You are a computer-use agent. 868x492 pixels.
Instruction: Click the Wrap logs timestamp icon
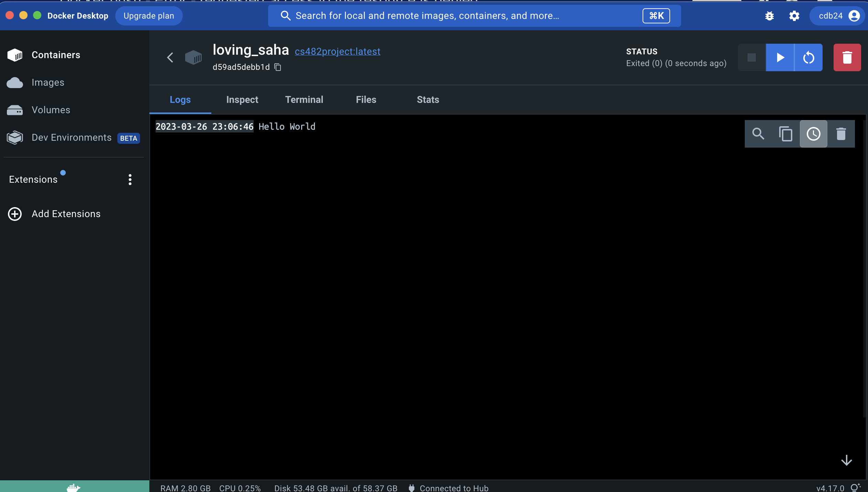814,134
